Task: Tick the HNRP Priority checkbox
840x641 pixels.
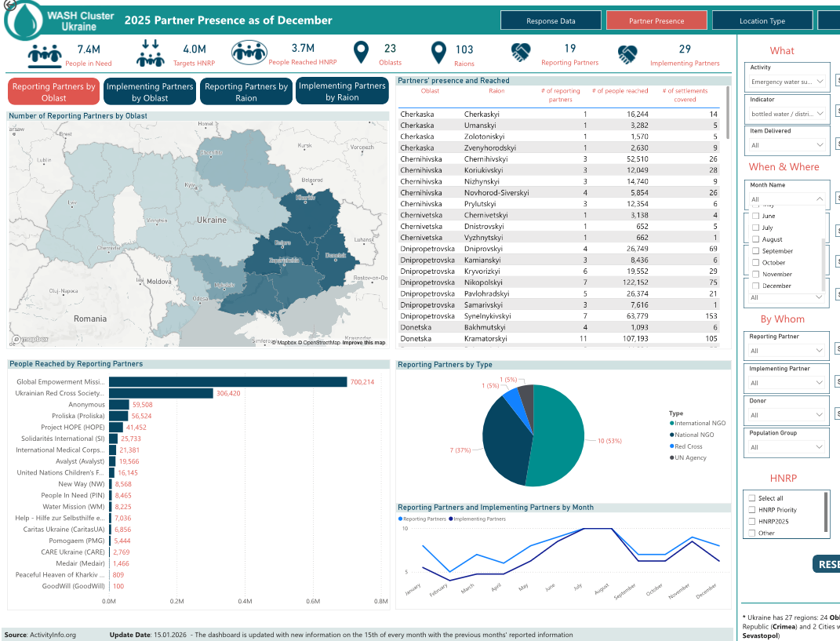Action: point(752,510)
